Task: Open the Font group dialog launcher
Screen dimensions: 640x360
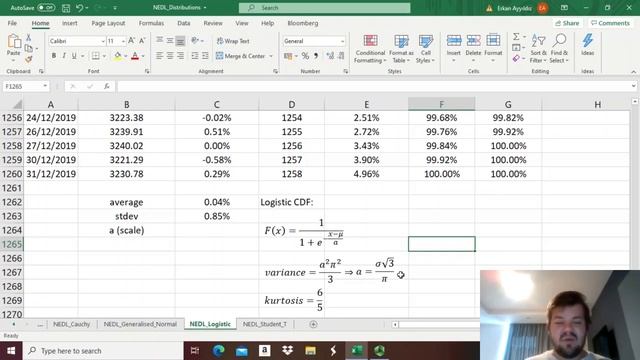Action: tap(147, 71)
